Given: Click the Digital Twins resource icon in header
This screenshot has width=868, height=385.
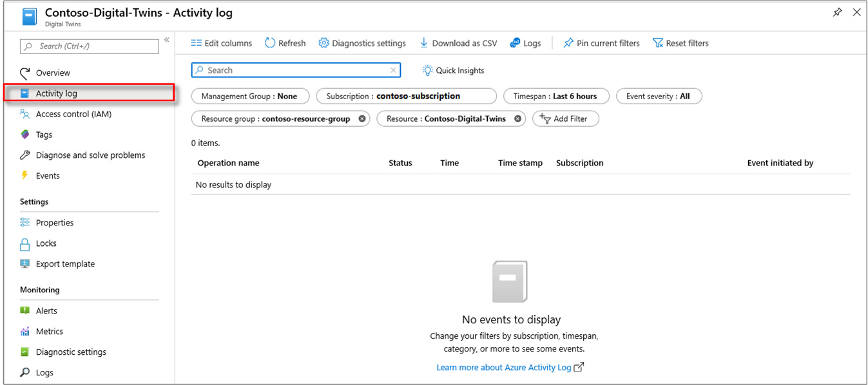Looking at the screenshot, I should [30, 17].
